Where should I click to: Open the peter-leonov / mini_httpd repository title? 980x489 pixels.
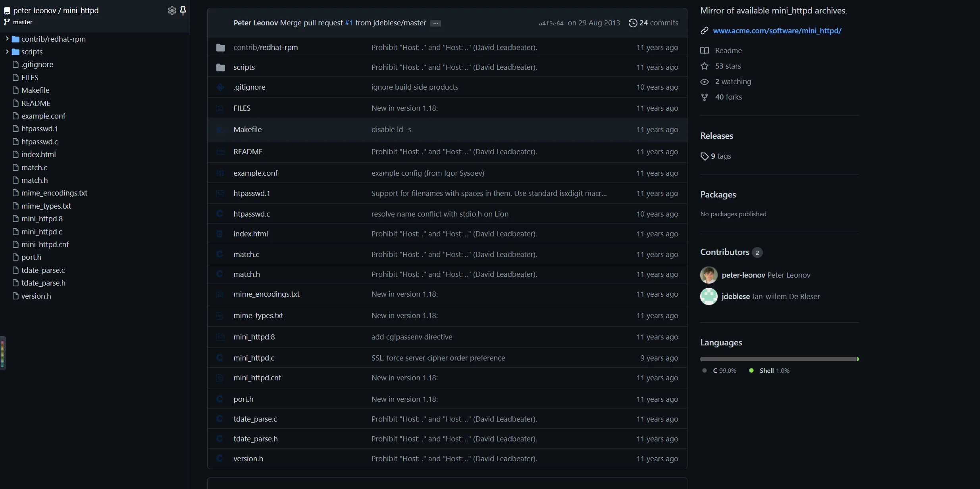point(56,11)
